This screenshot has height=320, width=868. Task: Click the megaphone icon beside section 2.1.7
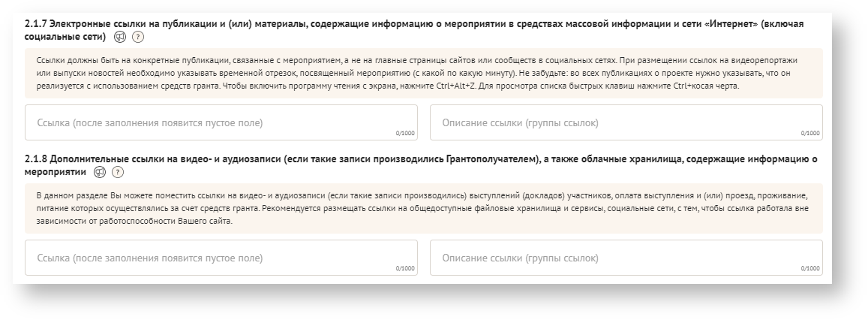coord(120,37)
